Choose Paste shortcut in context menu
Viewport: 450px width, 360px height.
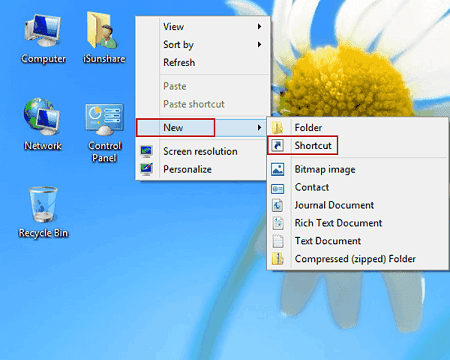pyautogui.click(x=202, y=104)
